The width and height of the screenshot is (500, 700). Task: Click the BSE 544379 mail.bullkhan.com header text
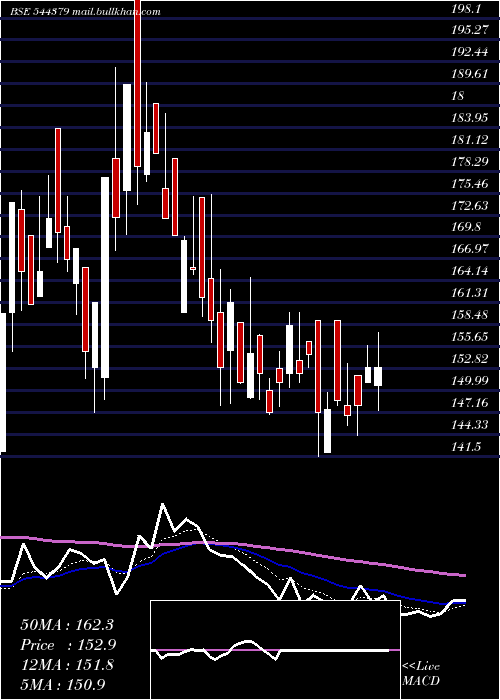[x=85, y=12]
